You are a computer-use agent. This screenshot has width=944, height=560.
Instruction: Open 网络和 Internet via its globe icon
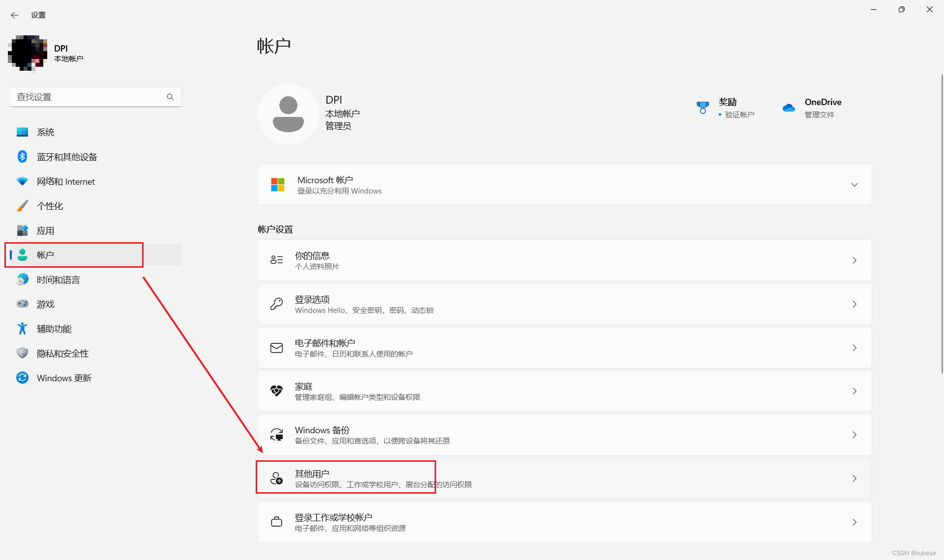click(x=22, y=181)
